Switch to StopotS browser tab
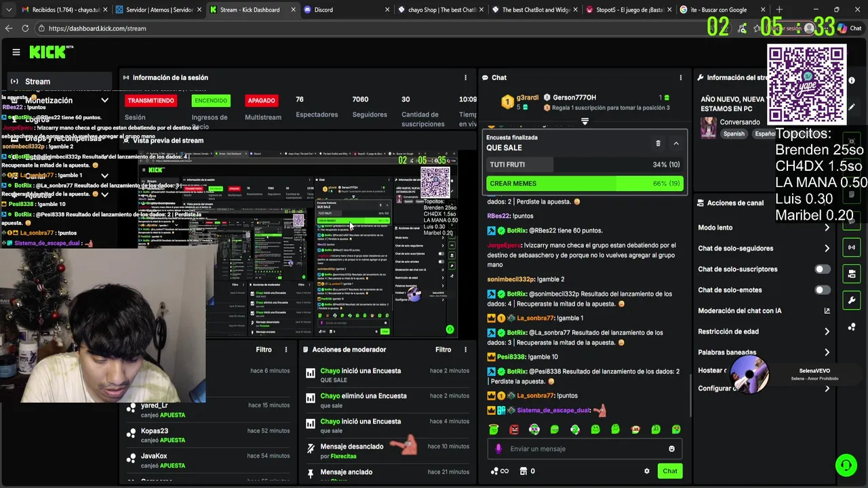This screenshot has width=868, height=488. pos(628,9)
